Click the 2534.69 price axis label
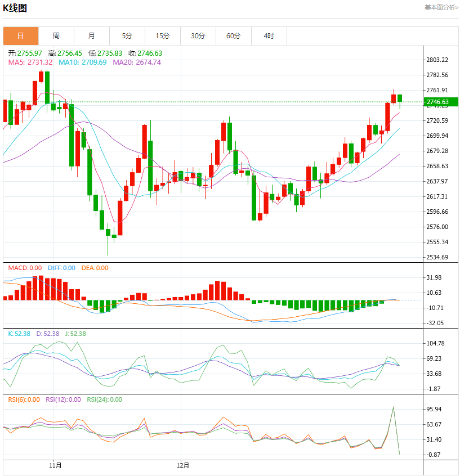This screenshot has height=476, width=460. pos(437,257)
